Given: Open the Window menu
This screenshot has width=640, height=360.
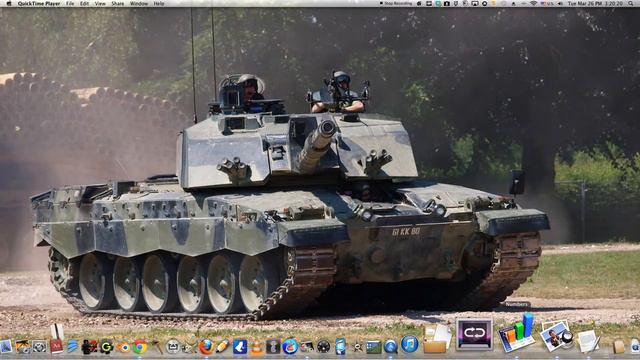Looking at the screenshot, I should tap(139, 3).
